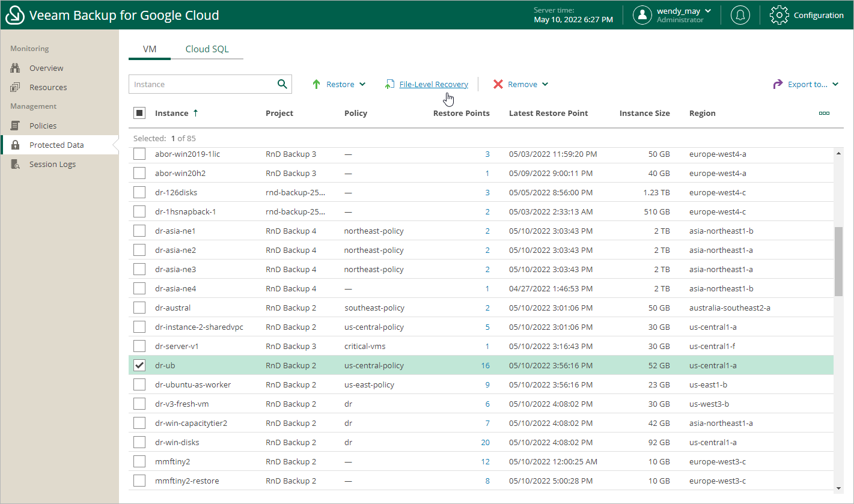This screenshot has height=504, width=854.
Task: Select the dr-ubuntu-as-worker instance name
Action: click(x=193, y=385)
